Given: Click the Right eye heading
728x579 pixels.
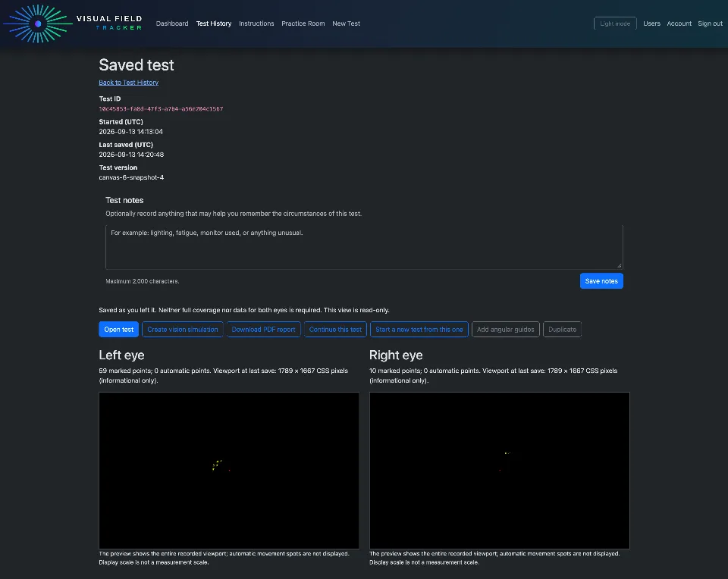Looking at the screenshot, I should pos(396,355).
